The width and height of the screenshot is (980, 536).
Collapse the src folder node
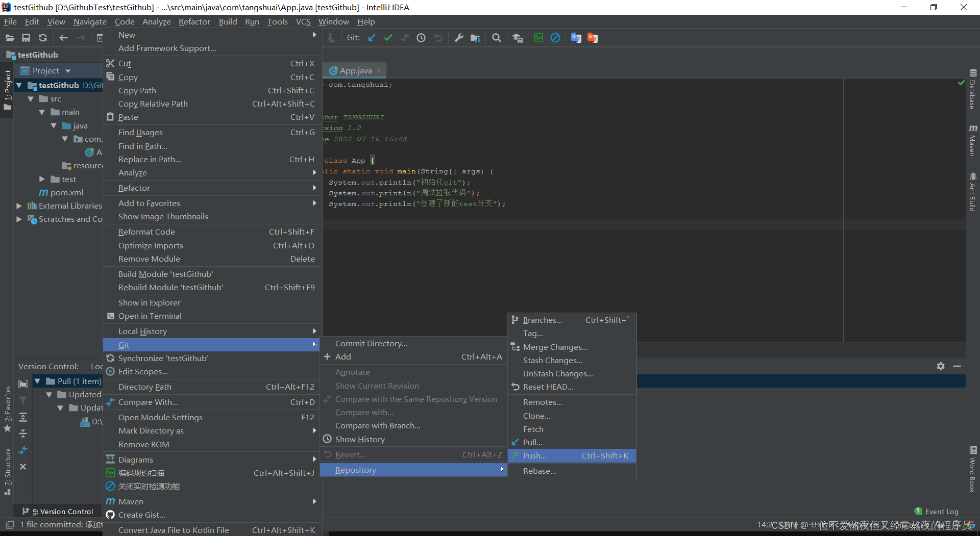(31, 99)
